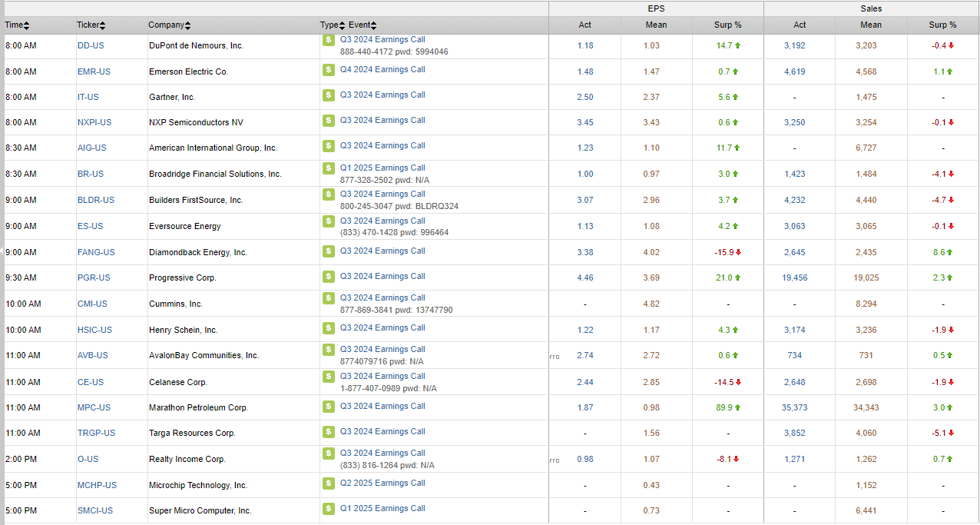This screenshot has width=980, height=525.
Task: Open Microchip's Q2 2025 Earnings Call event
Action: click(x=382, y=483)
